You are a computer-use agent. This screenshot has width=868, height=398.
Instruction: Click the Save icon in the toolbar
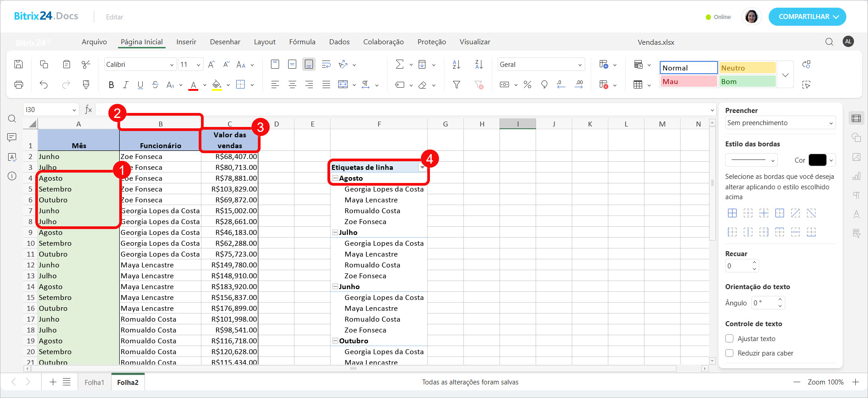click(19, 64)
